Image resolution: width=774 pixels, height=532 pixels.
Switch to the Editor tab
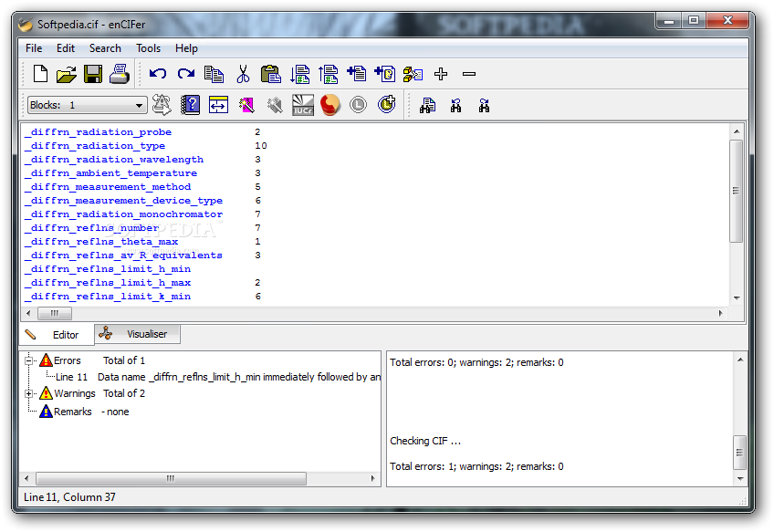tap(57, 335)
